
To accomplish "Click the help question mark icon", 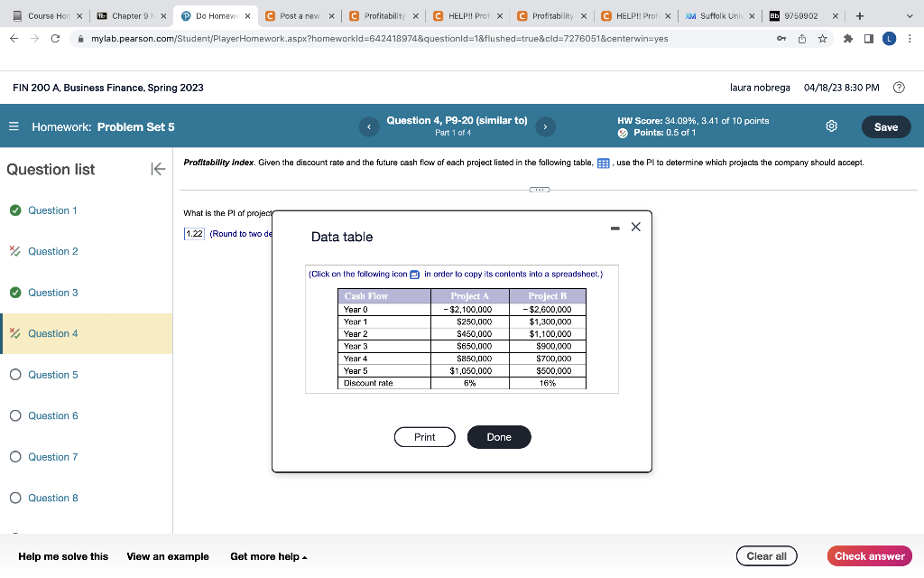I will [x=897, y=88].
